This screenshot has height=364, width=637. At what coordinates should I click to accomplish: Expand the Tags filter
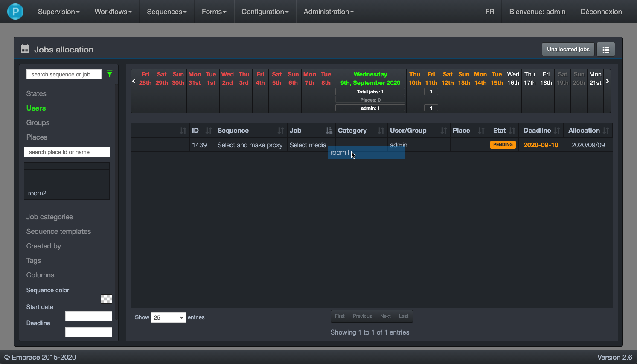tap(34, 260)
